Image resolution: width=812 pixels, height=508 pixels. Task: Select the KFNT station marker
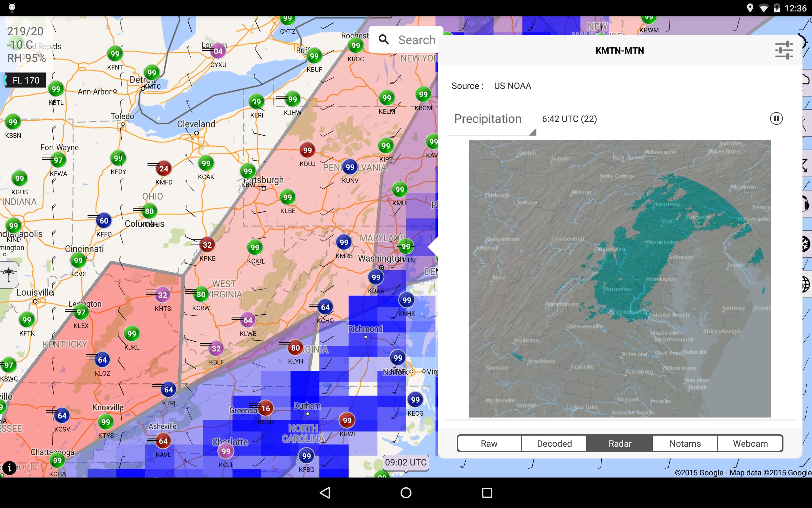[x=115, y=54]
